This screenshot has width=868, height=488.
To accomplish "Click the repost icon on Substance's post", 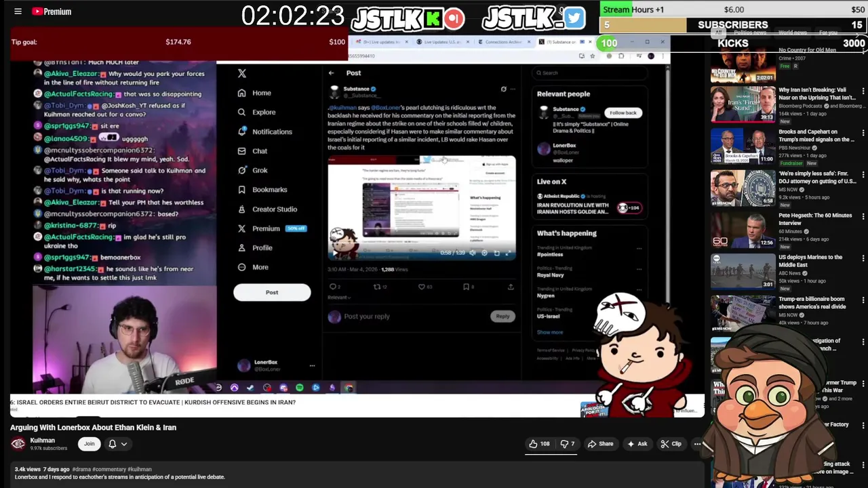I will click(x=378, y=287).
